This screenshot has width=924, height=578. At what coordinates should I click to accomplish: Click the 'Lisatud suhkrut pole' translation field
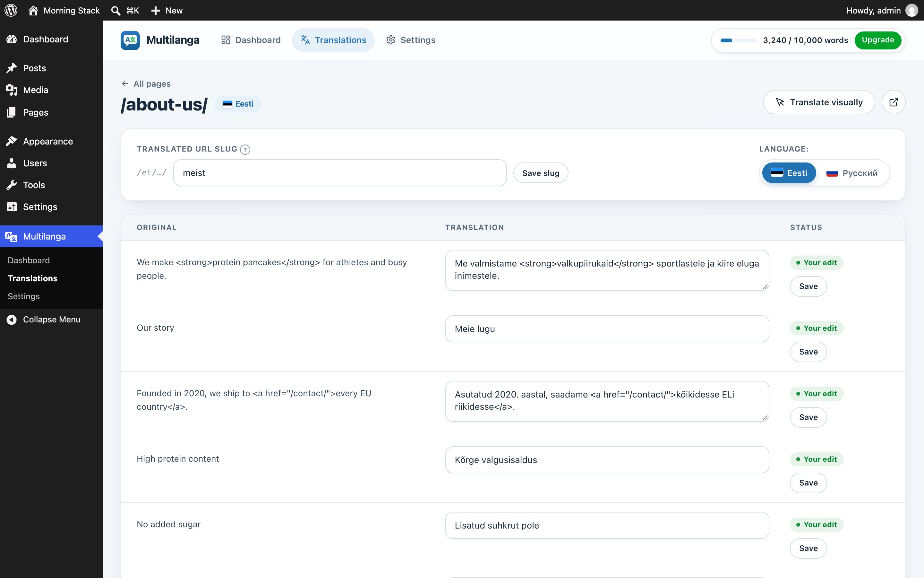tap(607, 525)
